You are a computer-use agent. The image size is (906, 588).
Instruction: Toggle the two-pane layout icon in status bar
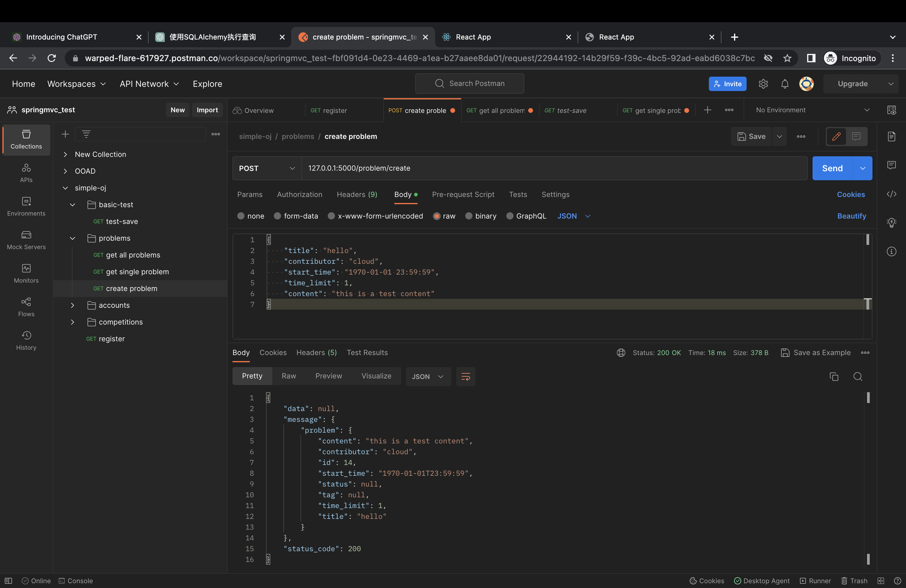click(881, 581)
